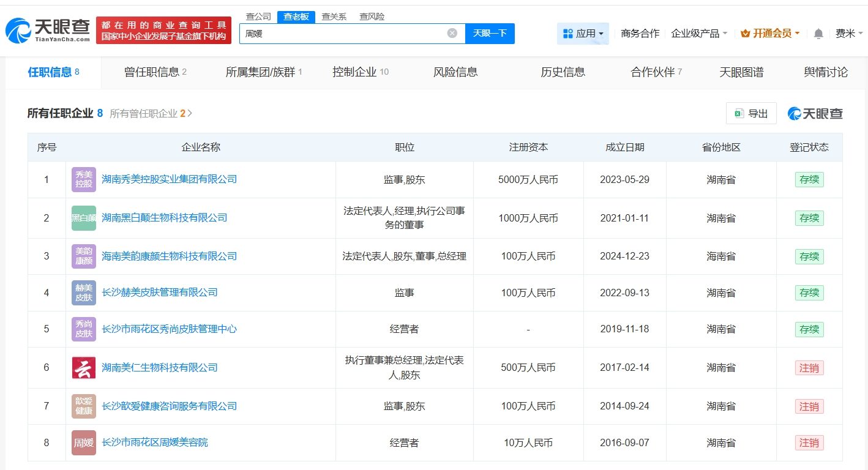Export the table with 导出 button

coord(751,113)
